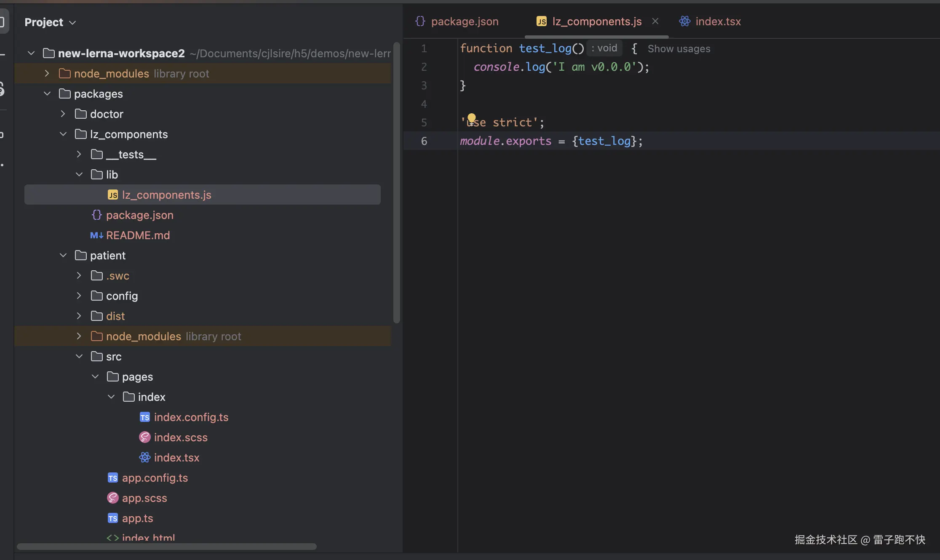Click the Show usages inlay link

[678, 49]
